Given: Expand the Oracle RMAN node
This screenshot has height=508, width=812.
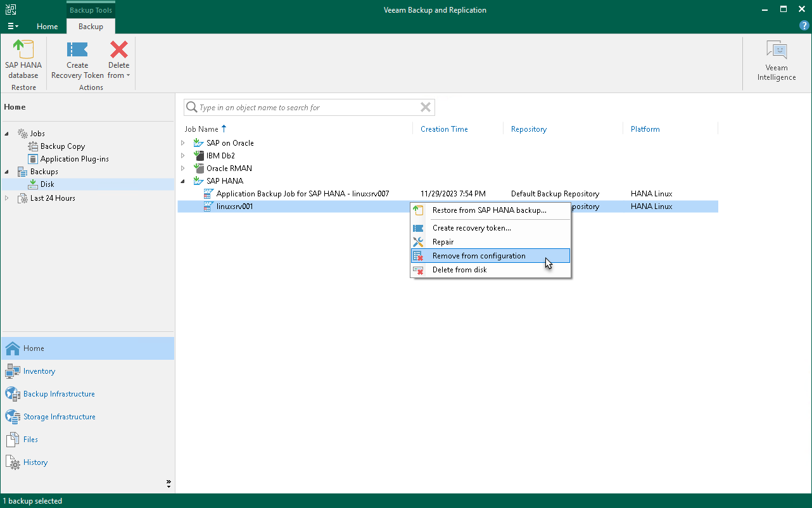Looking at the screenshot, I should (183, 168).
